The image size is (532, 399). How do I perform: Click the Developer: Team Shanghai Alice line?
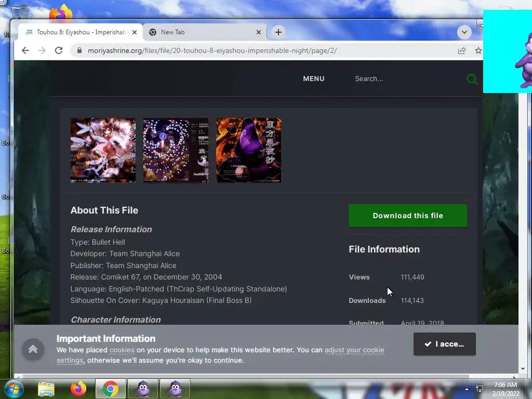[x=125, y=254]
